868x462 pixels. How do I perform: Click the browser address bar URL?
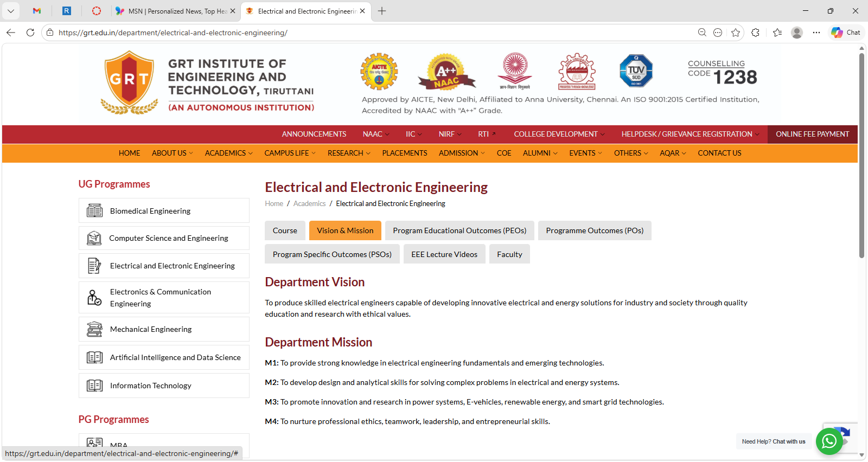(x=173, y=33)
